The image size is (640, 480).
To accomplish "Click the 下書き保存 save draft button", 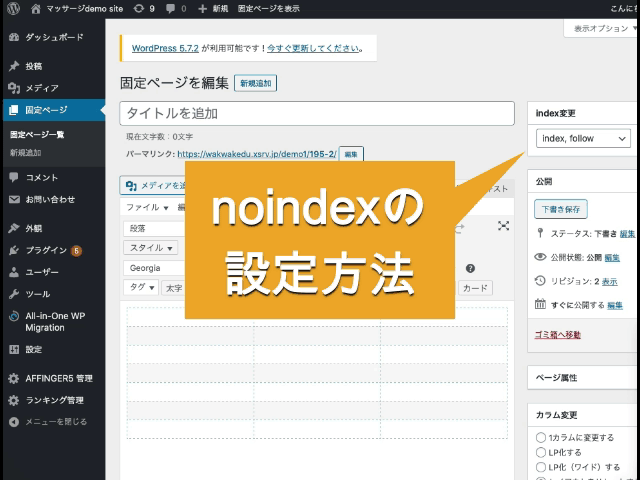I will [x=561, y=210].
